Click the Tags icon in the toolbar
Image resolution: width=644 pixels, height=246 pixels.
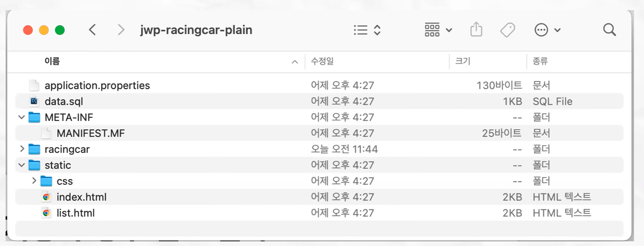[x=508, y=30]
